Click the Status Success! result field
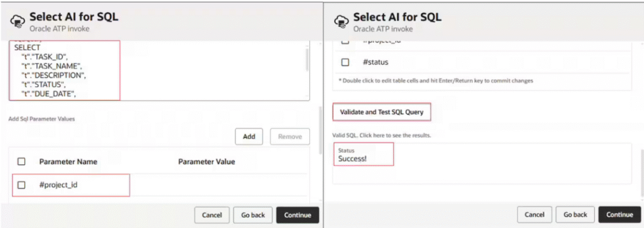Image resolution: width=644 pixels, height=228 pixels. tap(364, 154)
